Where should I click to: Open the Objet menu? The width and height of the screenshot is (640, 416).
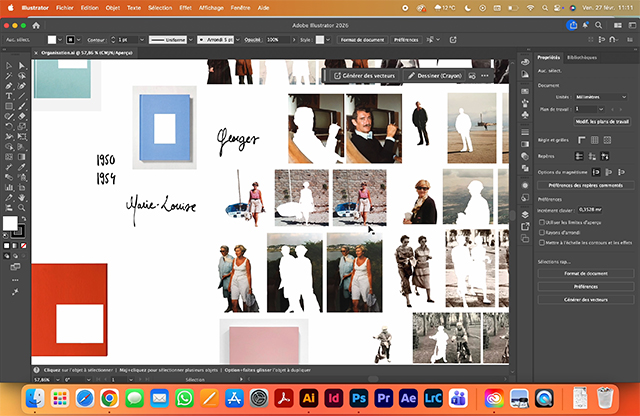[113, 8]
